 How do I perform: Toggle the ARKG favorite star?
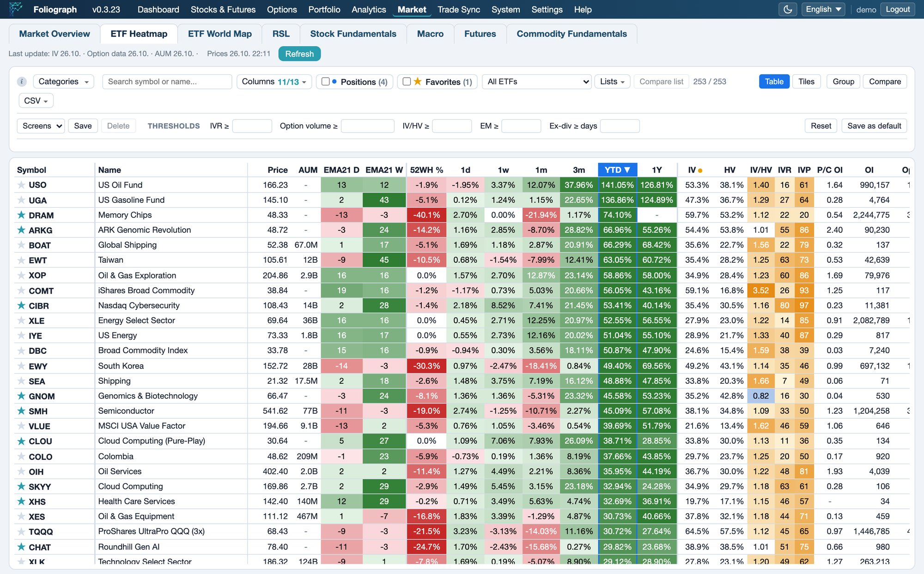pos(21,230)
